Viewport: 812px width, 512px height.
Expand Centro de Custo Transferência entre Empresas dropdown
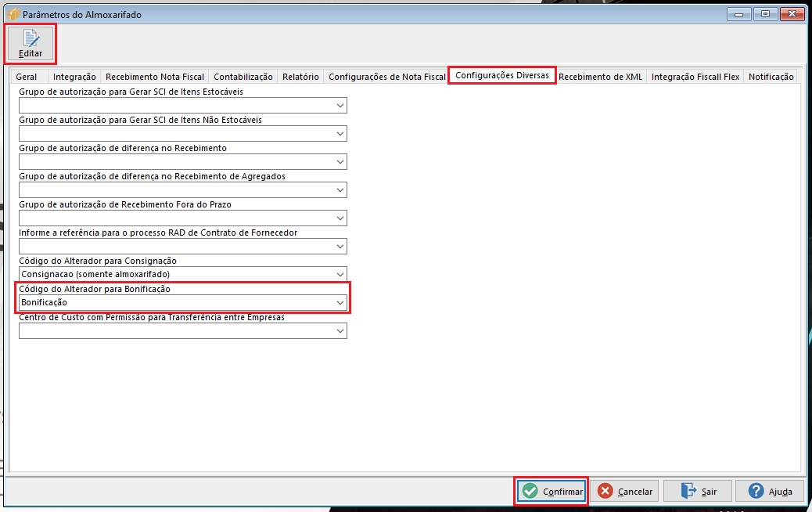tap(340, 330)
